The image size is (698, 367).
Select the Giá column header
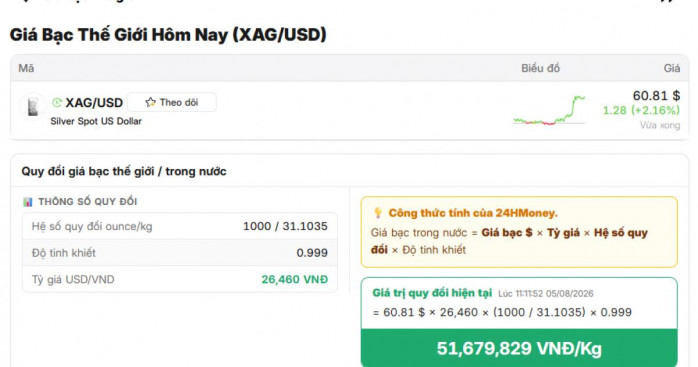point(672,68)
